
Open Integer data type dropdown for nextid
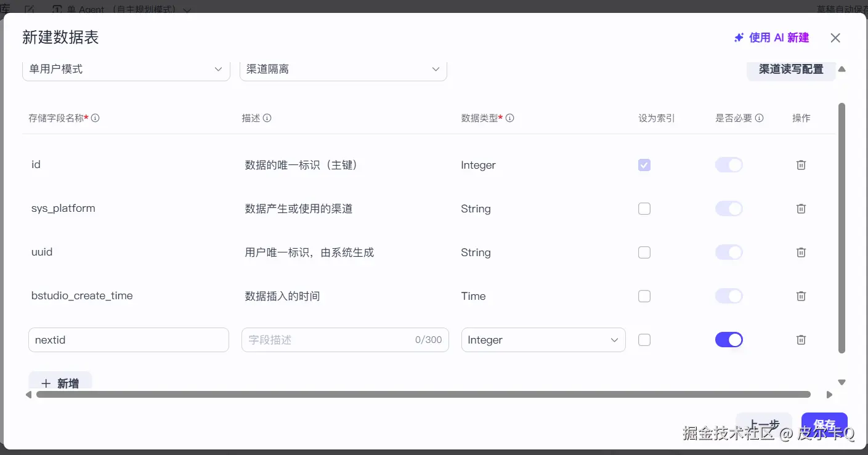543,340
